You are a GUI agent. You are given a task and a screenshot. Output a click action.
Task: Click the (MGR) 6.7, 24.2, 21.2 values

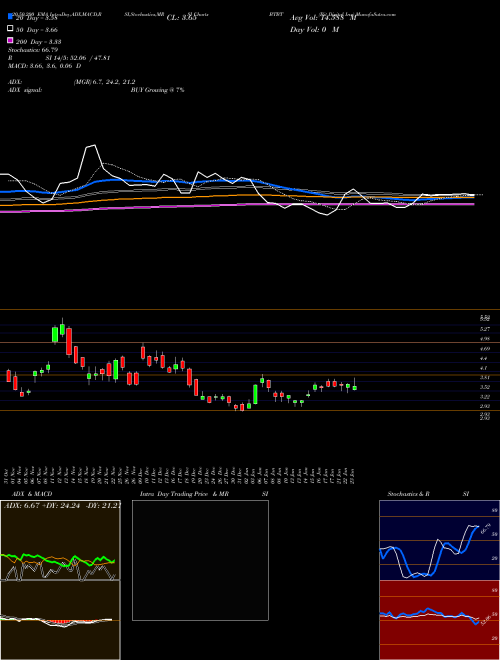click(104, 82)
